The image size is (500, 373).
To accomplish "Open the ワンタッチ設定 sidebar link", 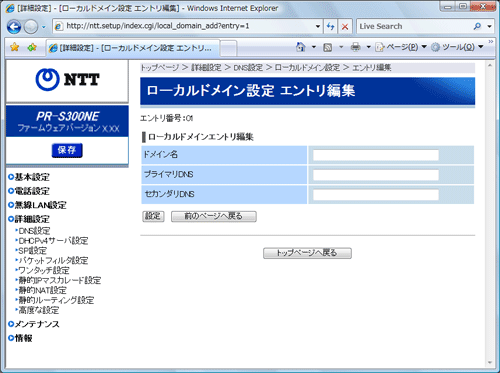I will click(x=44, y=270).
